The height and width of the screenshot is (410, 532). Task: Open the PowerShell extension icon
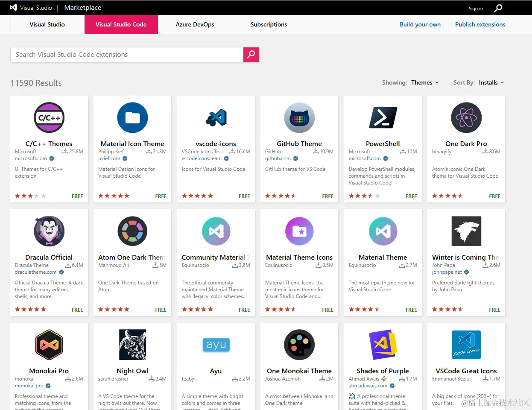coord(383,117)
